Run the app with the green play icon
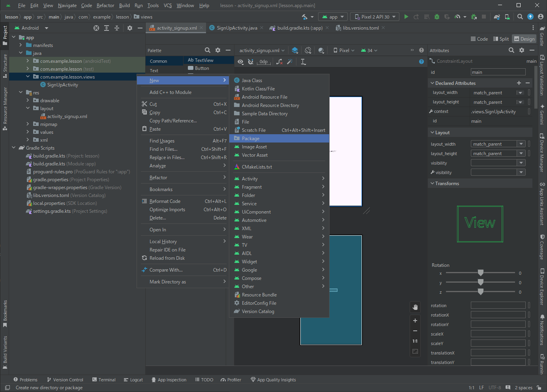The image size is (547, 392). coord(406,17)
